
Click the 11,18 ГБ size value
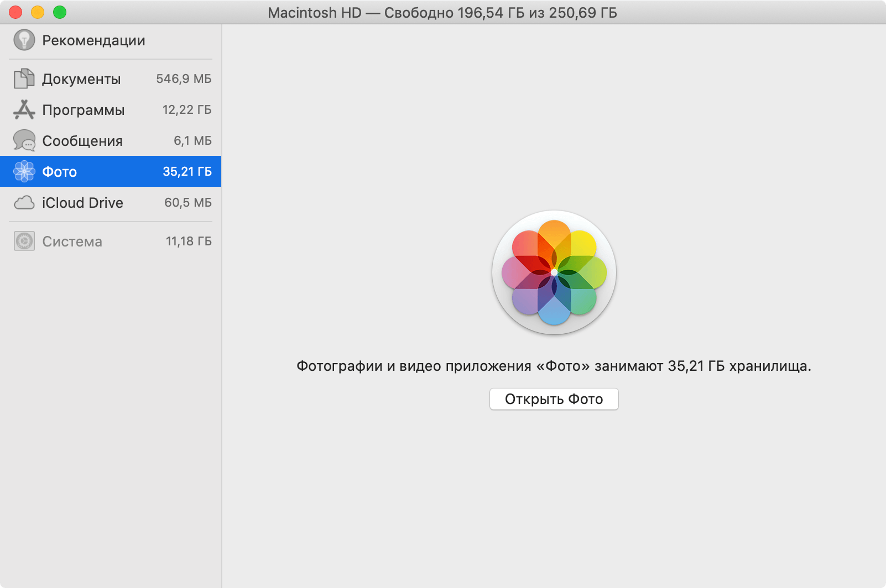click(189, 242)
